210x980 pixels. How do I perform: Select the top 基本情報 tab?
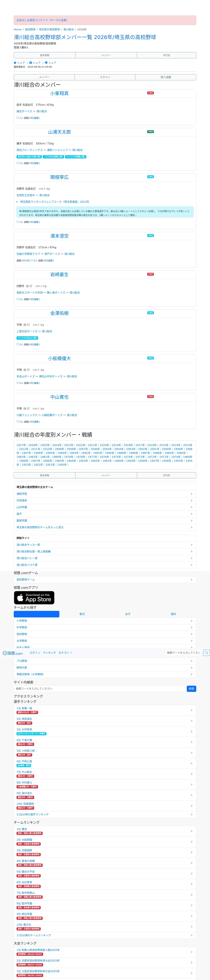45,55
